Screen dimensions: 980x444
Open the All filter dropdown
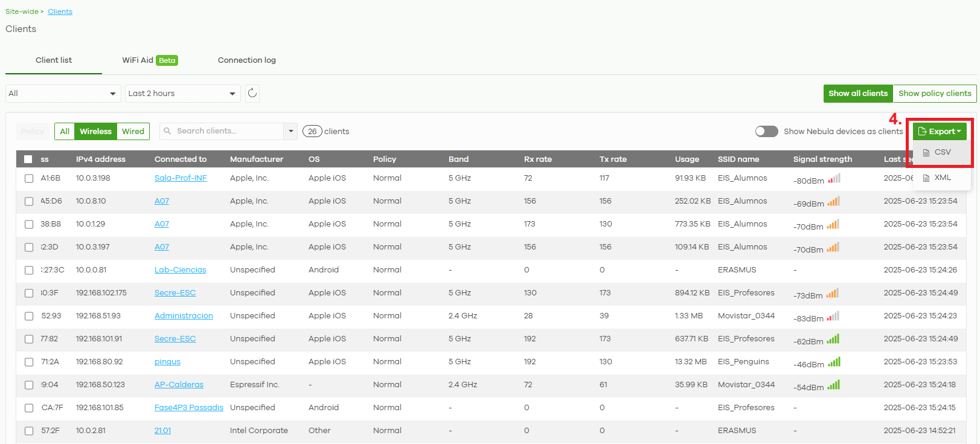63,94
